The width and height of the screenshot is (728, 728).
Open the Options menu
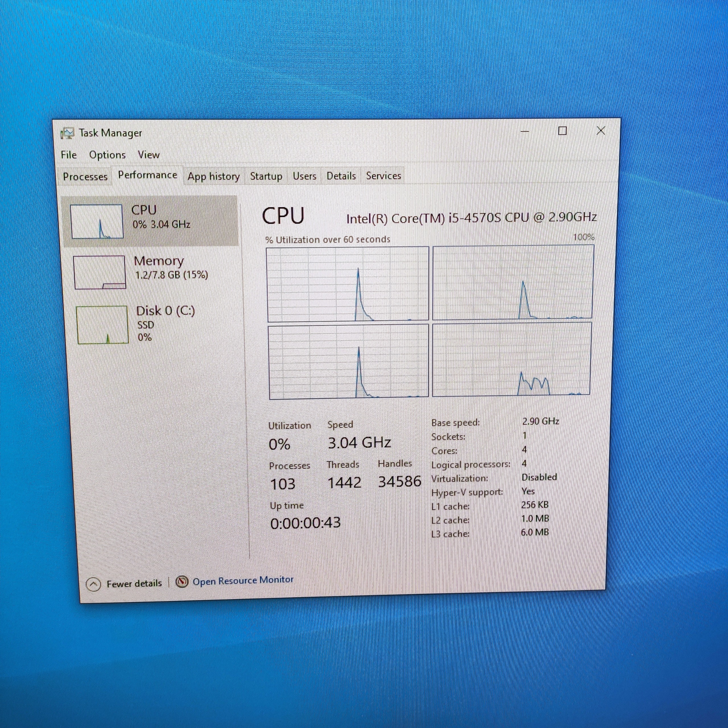(x=107, y=155)
